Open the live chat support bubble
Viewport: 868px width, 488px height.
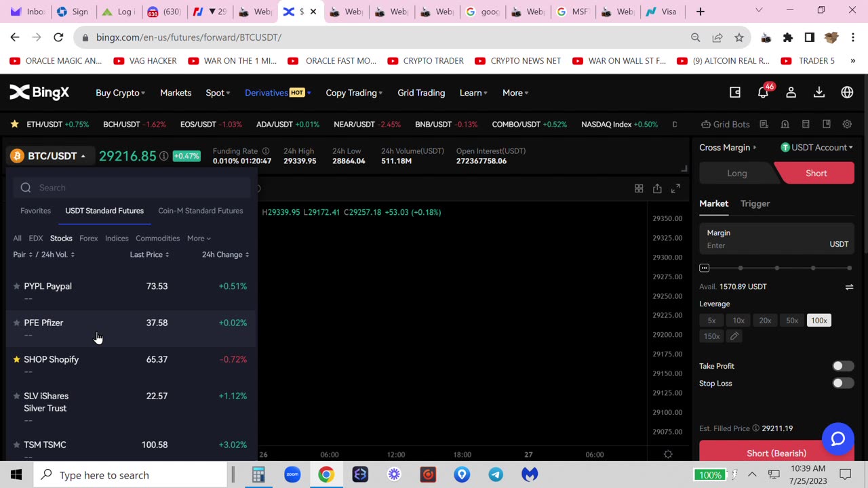coord(838,439)
